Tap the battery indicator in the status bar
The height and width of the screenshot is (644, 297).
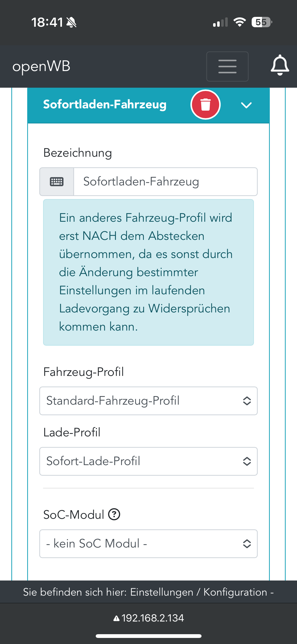[261, 22]
